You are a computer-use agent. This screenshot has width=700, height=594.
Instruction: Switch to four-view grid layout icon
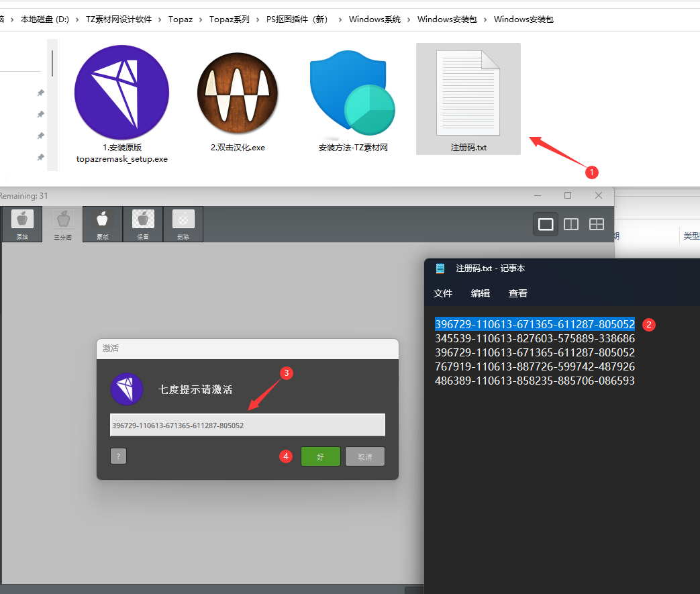coord(597,224)
